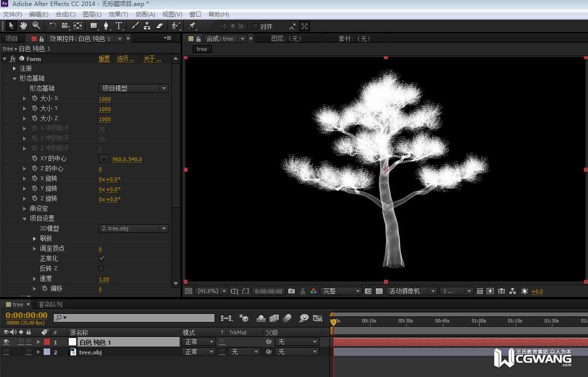Screen dimensions: 588x377
Task: Enable the 对齐 snapping checkbox
Action: coord(255,27)
